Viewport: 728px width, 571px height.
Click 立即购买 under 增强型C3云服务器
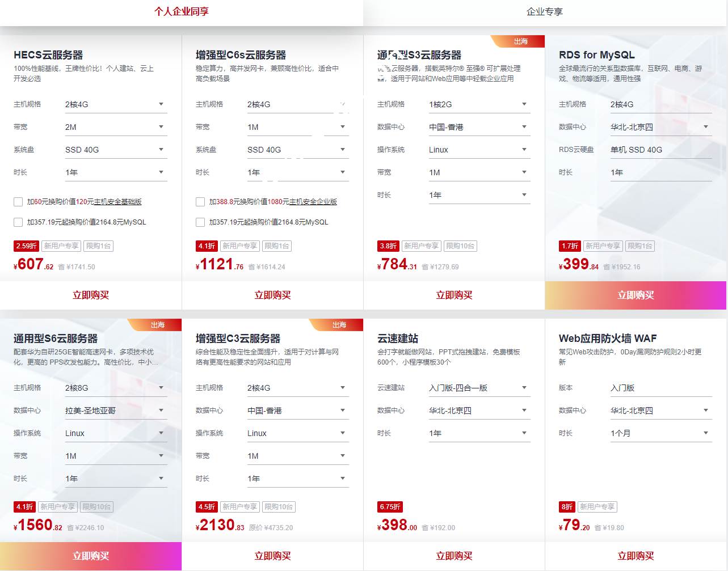coord(272,556)
